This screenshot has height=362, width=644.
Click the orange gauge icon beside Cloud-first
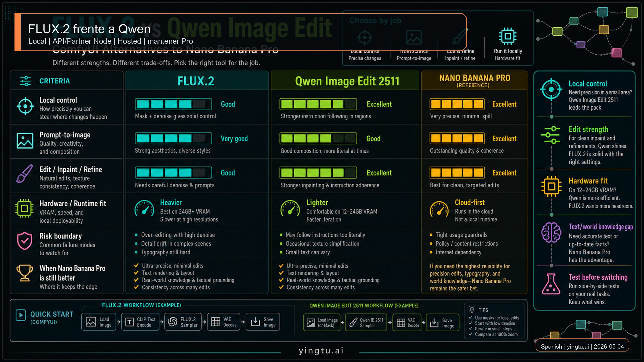point(439,209)
